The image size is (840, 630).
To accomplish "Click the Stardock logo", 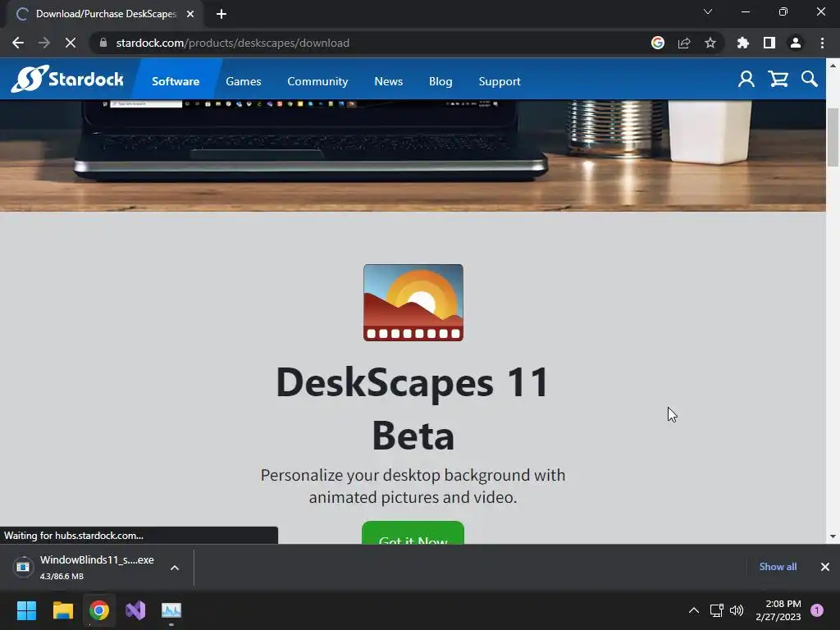I will pos(67,80).
